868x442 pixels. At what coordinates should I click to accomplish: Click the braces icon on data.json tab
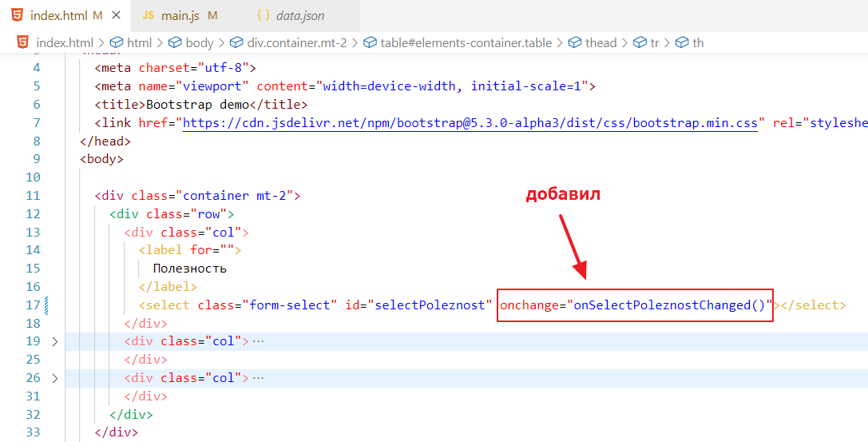pos(264,16)
